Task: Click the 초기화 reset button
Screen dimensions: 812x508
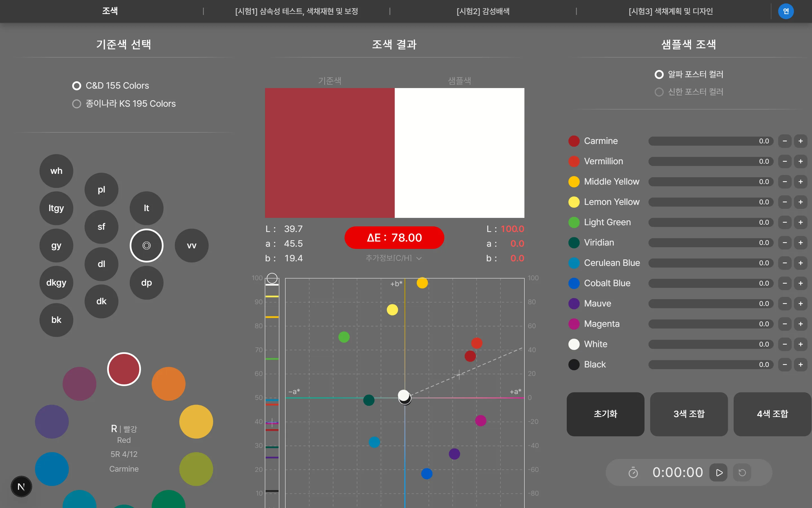Action: pyautogui.click(x=605, y=414)
